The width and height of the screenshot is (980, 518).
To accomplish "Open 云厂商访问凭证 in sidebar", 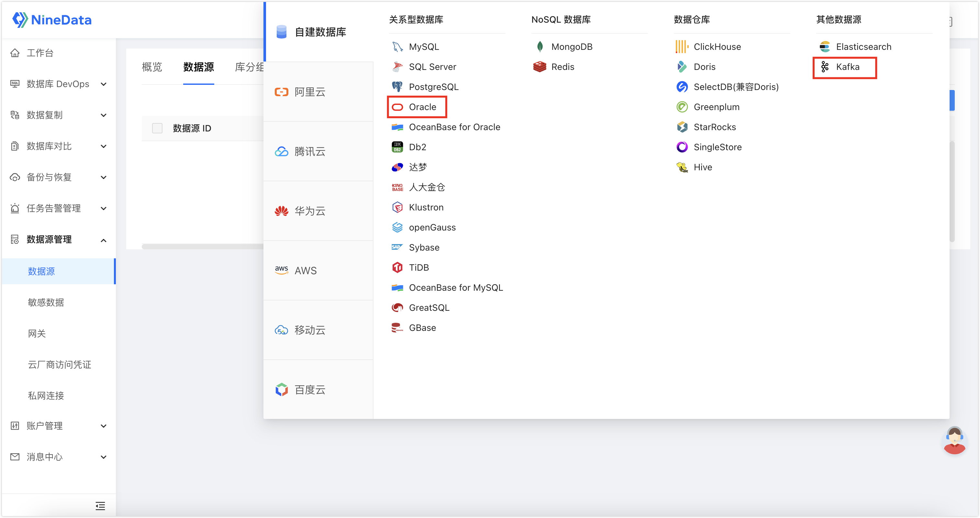I will pyautogui.click(x=59, y=365).
